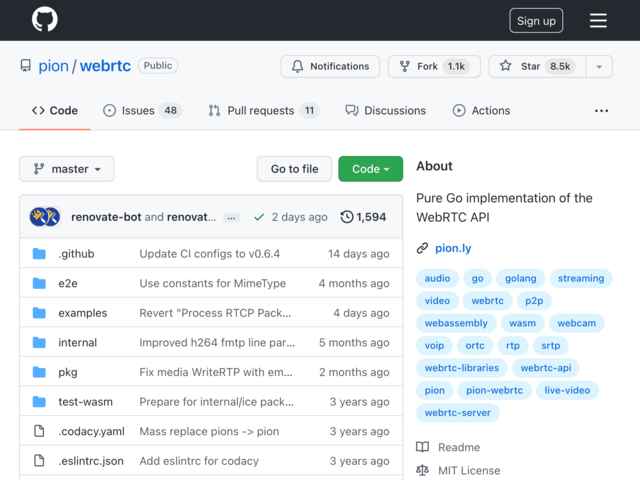Image resolution: width=640 pixels, height=480 pixels.
Task: Click the pion-webrtc topic tag
Action: click(494, 391)
